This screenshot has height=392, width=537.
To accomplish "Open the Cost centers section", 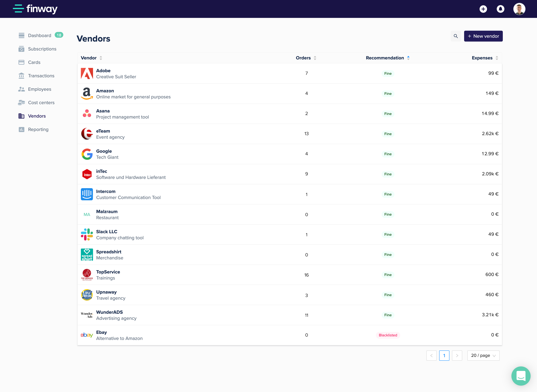I will pos(41,103).
